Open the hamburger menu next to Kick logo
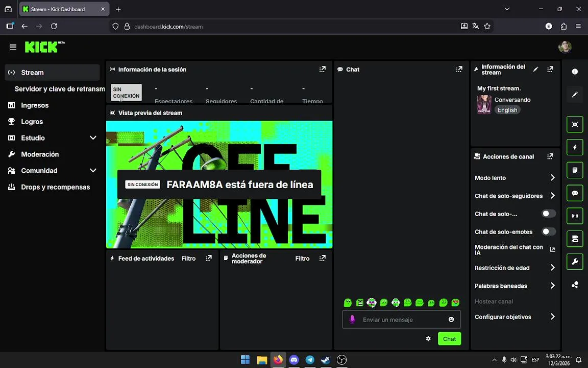This screenshot has height=368, width=588. (13, 47)
